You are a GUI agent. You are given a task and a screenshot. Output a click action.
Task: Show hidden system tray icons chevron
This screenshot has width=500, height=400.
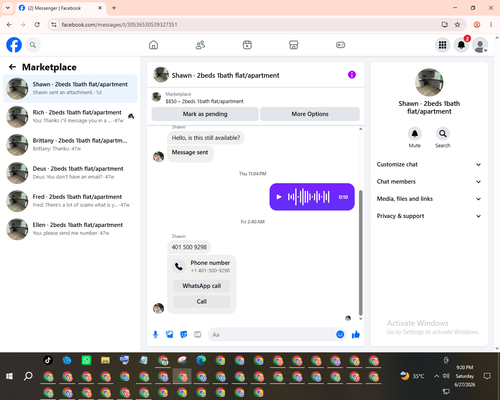point(436,376)
